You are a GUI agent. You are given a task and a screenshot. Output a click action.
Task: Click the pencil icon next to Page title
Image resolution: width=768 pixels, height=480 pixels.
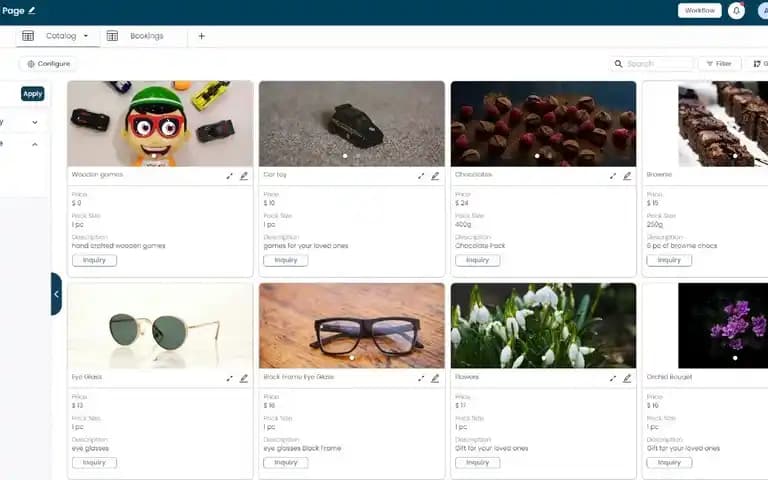pos(32,10)
